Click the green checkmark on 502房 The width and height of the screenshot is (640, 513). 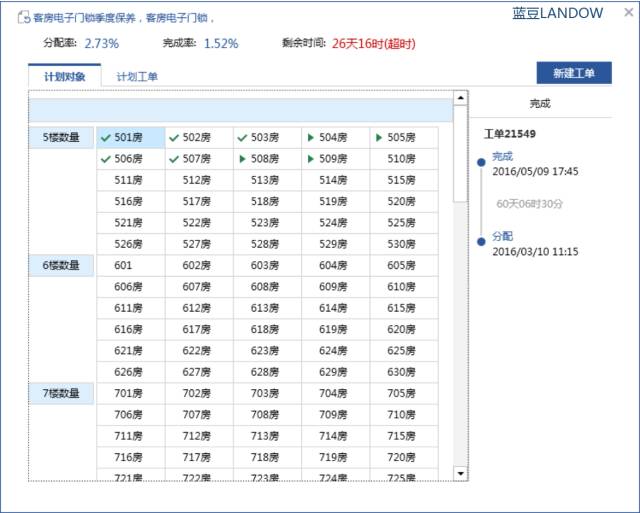(x=174, y=138)
